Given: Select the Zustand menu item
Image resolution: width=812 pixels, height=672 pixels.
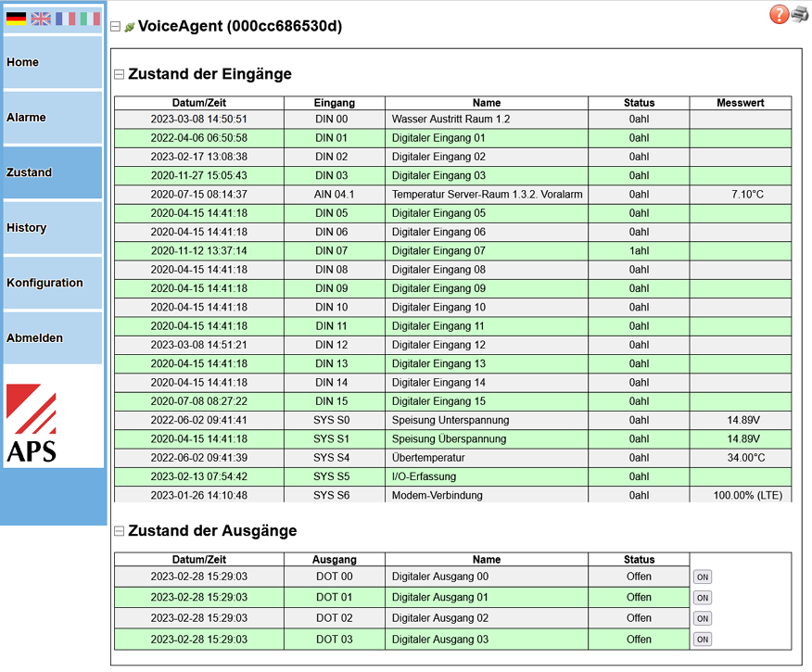Looking at the screenshot, I should pyautogui.click(x=53, y=172).
